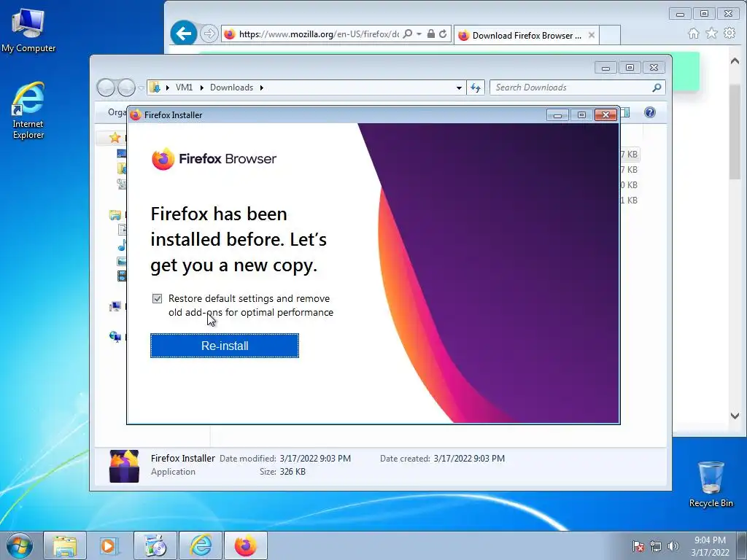Image resolution: width=747 pixels, height=560 pixels.
Task: Open My Computer desktop icon
Action: coord(28,30)
